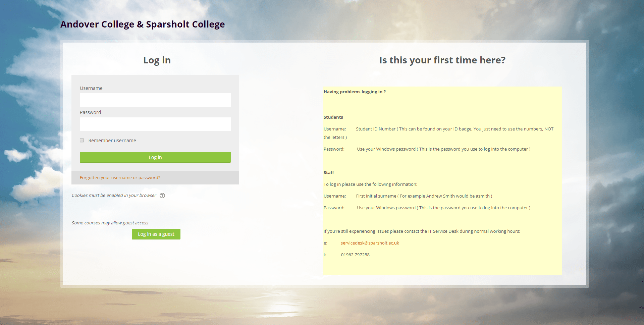This screenshot has width=644, height=325.
Task: Click 'Is this your first time here?' heading
Action: point(442,60)
